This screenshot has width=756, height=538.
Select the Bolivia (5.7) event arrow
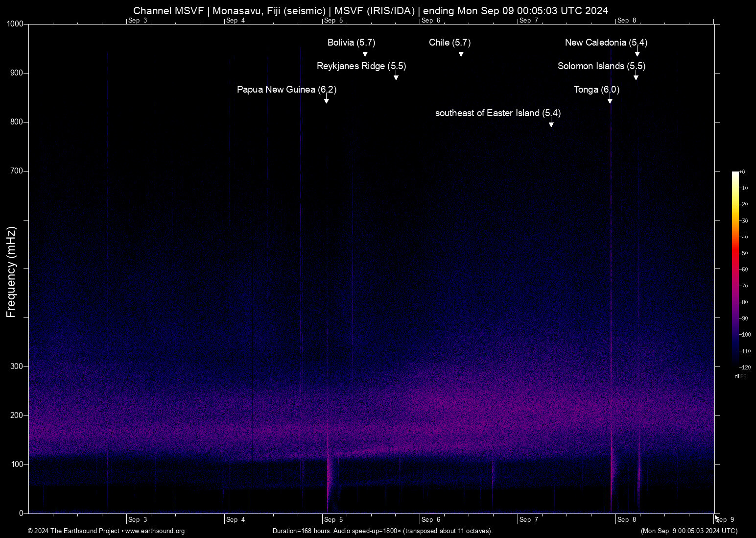pos(364,52)
